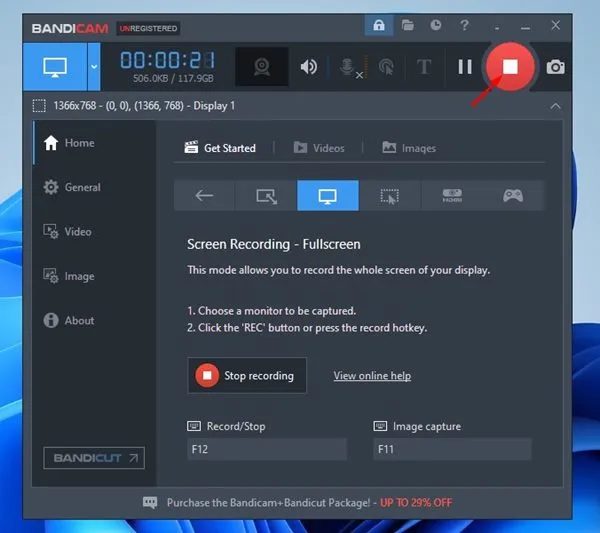This screenshot has height=533, width=600.
Task: Click the Record/Stop keyboard icon
Action: tap(194, 426)
